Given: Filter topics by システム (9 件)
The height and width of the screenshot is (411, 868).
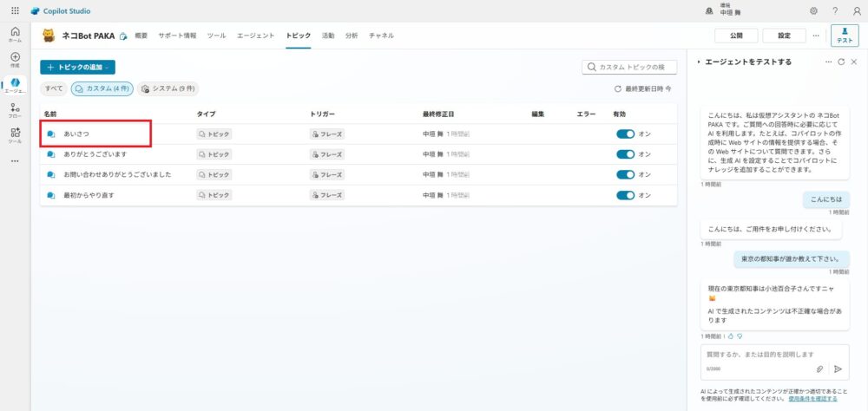Looking at the screenshot, I should 168,88.
